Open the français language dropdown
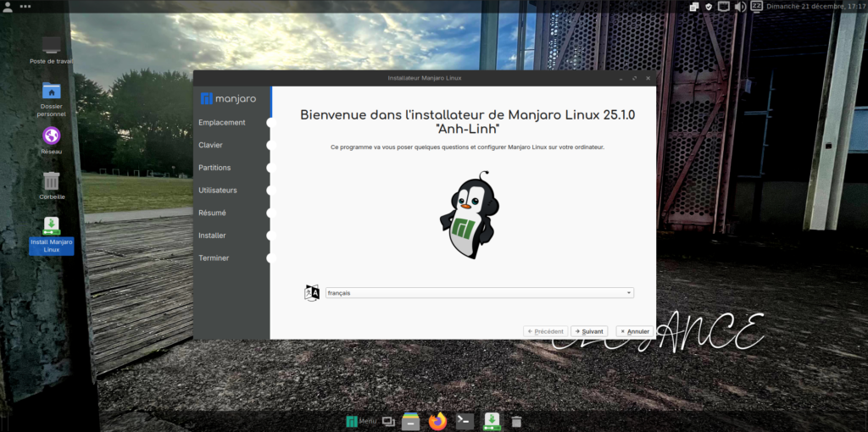This screenshot has height=432, width=868. [480, 292]
